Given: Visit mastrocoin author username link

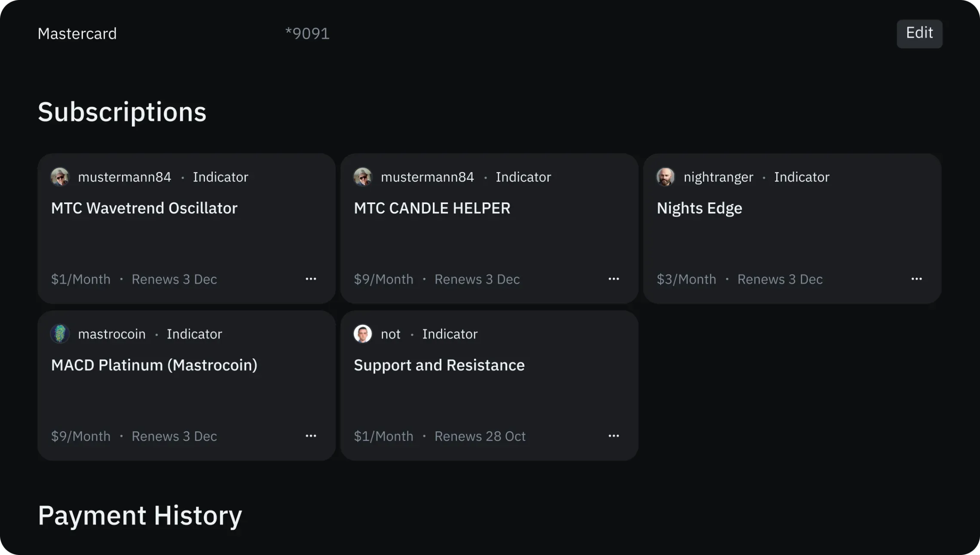Looking at the screenshot, I should pyautogui.click(x=112, y=334).
